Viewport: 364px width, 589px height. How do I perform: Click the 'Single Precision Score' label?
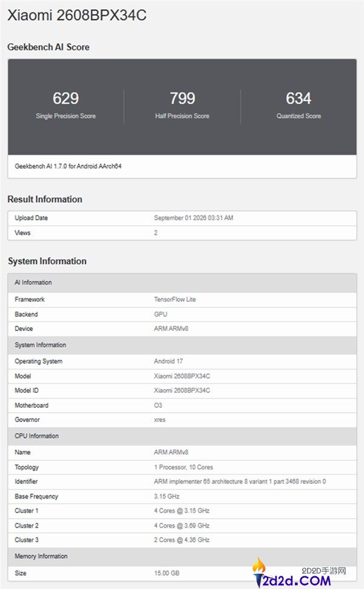pyautogui.click(x=66, y=116)
